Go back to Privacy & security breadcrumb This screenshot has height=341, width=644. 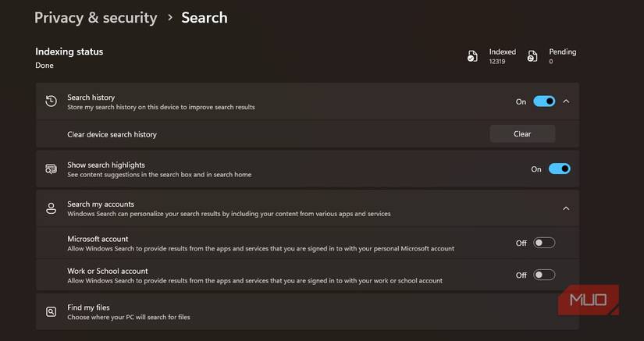point(96,18)
